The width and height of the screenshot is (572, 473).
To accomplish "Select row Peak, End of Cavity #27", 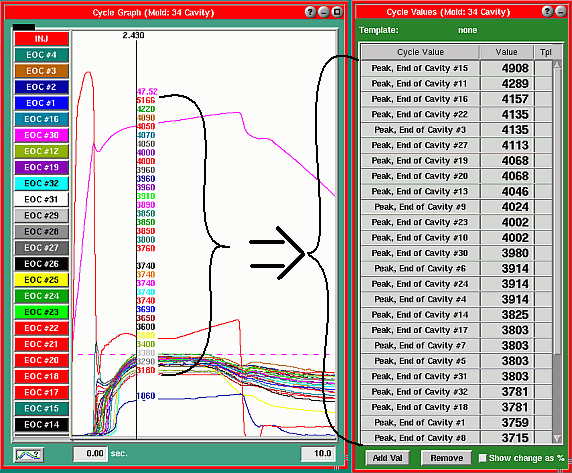I will point(456,145).
